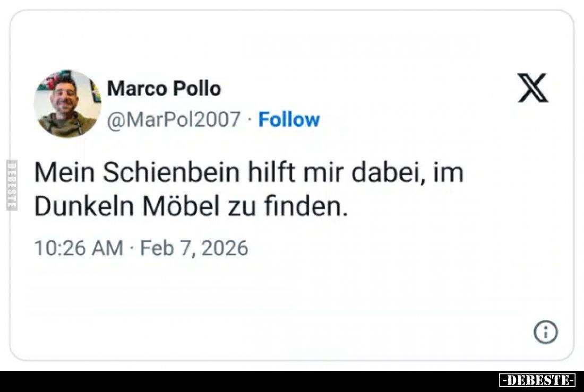Open @MarPol2007's profile handle
Screen dimensions: 584x392
pyautogui.click(x=175, y=120)
